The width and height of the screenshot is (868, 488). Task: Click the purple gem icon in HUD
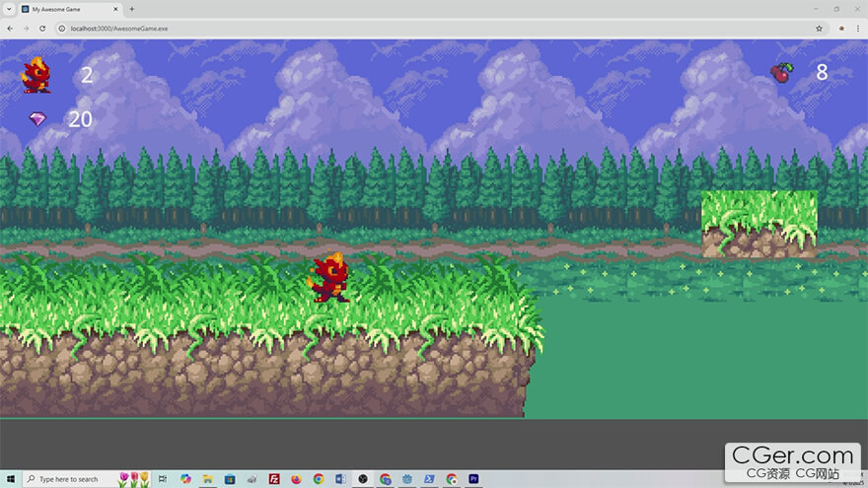(x=37, y=118)
